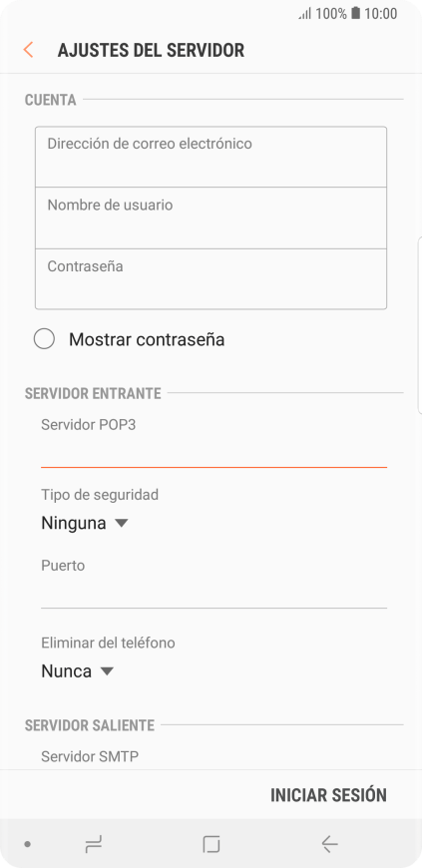Expand the Nunca delete-from-phone dropdown
This screenshot has width=422, height=868.
[x=78, y=671]
